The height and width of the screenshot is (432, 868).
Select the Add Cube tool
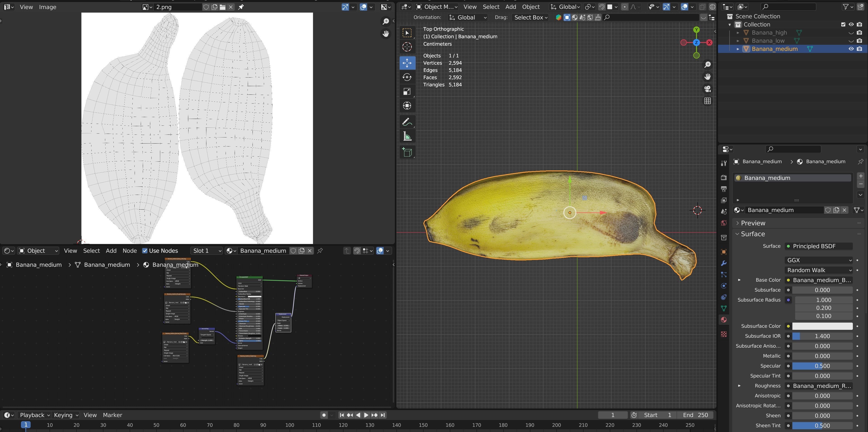(407, 152)
